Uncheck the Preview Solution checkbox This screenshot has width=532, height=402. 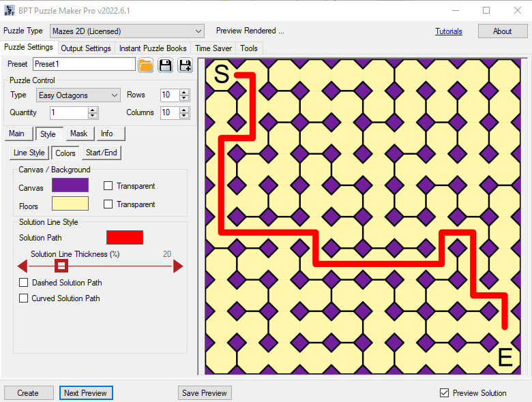click(x=445, y=393)
